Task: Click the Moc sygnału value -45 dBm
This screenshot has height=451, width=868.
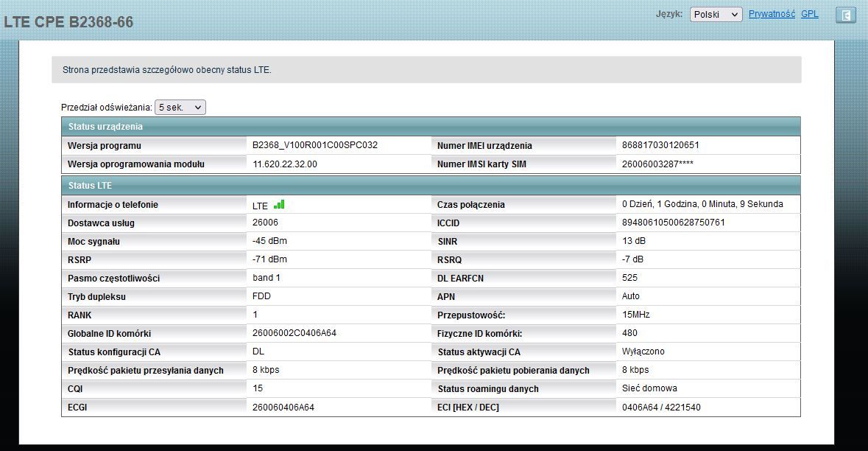Action: click(x=269, y=241)
